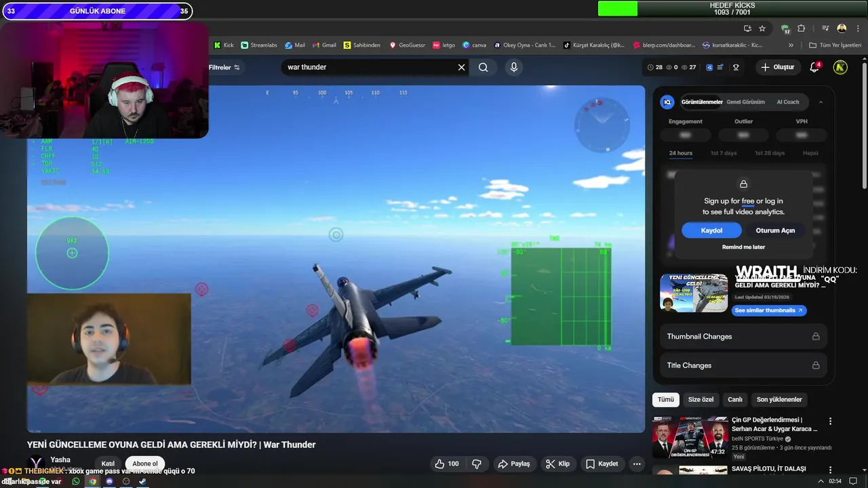
Task: Open the Chrome profile avatar
Action: coord(842,28)
